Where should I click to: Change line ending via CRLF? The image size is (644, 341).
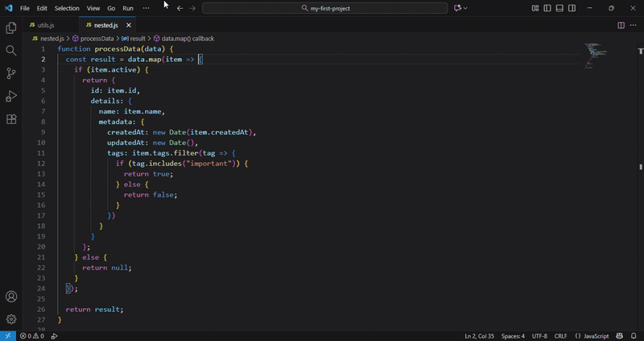pyautogui.click(x=560, y=336)
